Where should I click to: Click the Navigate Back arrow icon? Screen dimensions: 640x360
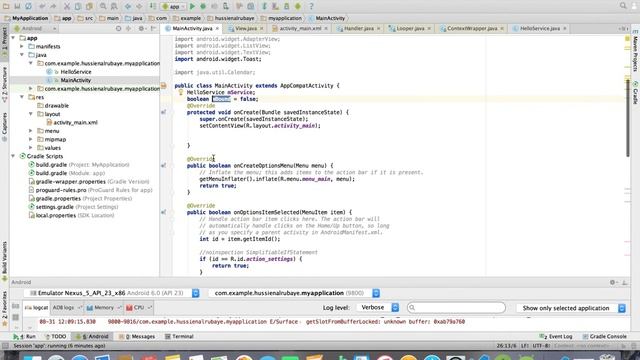(128, 6)
